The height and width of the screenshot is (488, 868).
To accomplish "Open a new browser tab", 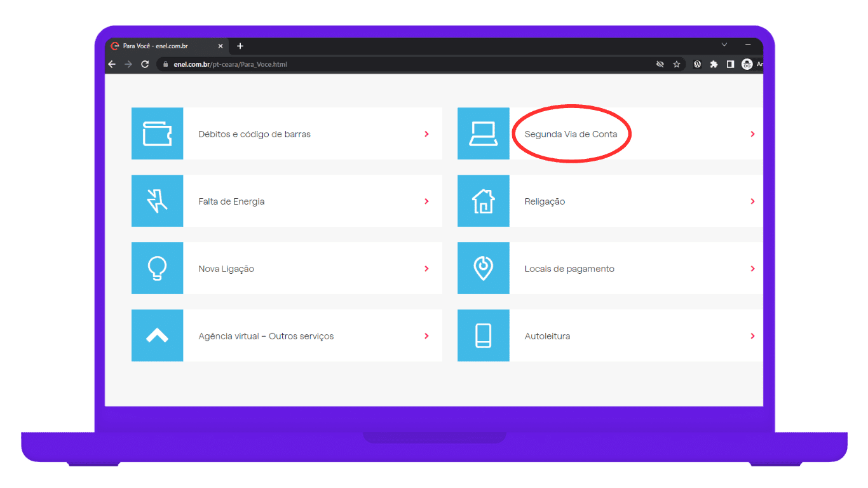I will click(x=240, y=46).
